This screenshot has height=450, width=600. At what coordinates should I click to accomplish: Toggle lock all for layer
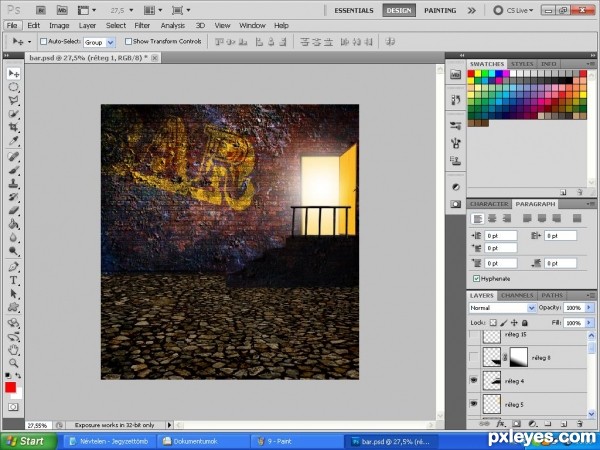click(525, 323)
